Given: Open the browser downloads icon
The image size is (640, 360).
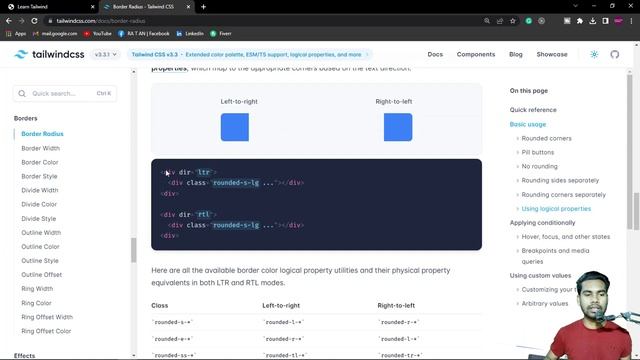Looking at the screenshot, I should (x=593, y=21).
